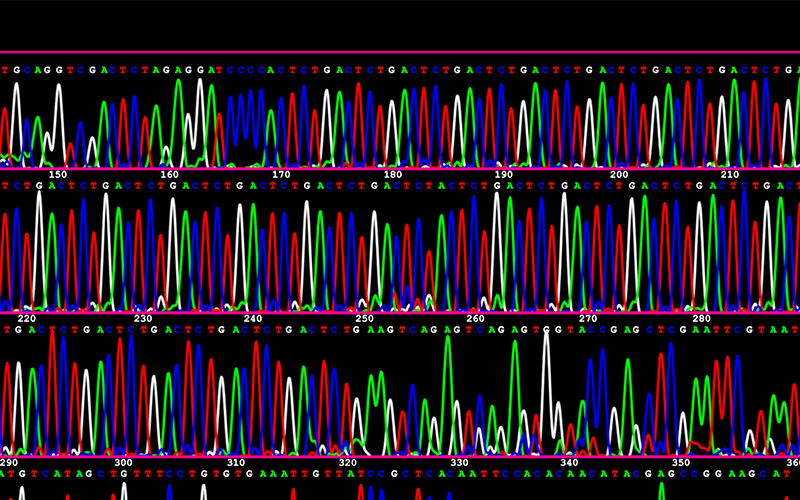The image size is (800, 500).
Task: Pick position marker 250
Action: coord(364,318)
